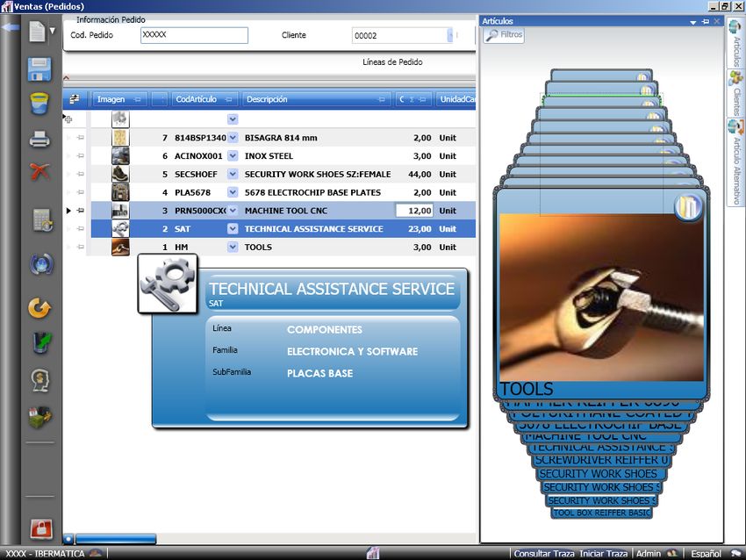Image resolution: width=746 pixels, height=560 pixels.
Task: Click the blue floppy disk save icon
Action: tap(39, 69)
